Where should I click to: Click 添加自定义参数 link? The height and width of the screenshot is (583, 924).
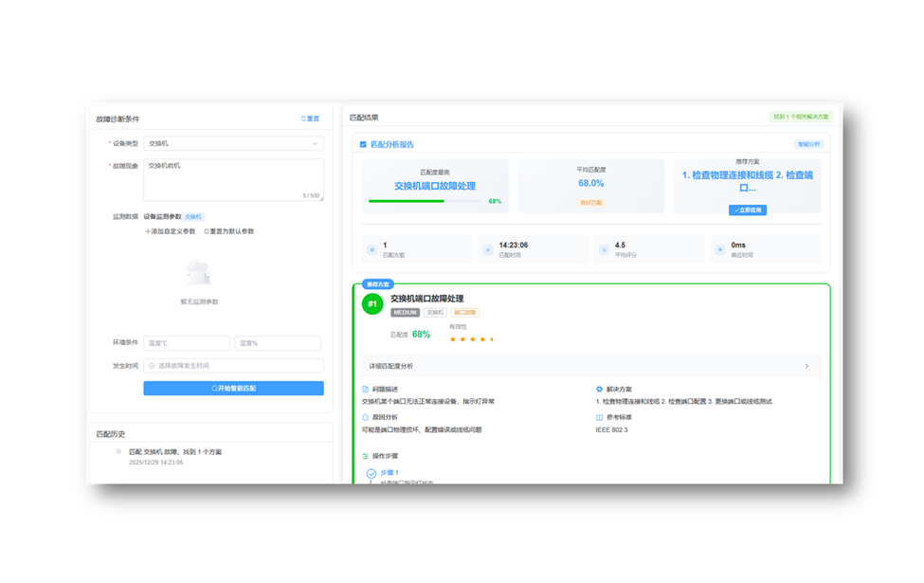pos(171,231)
